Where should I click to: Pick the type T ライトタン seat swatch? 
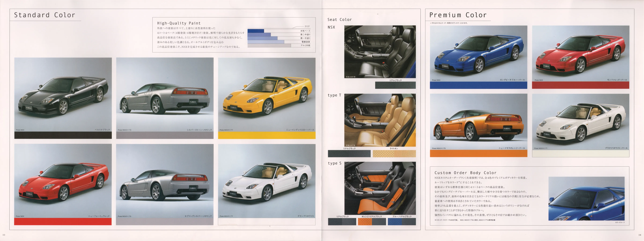click(x=394, y=153)
